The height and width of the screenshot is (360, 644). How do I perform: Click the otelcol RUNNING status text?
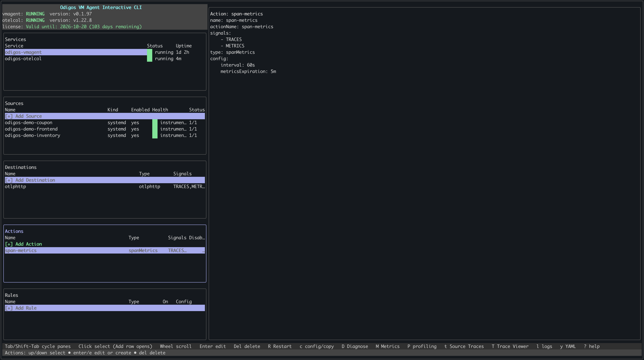35,20
